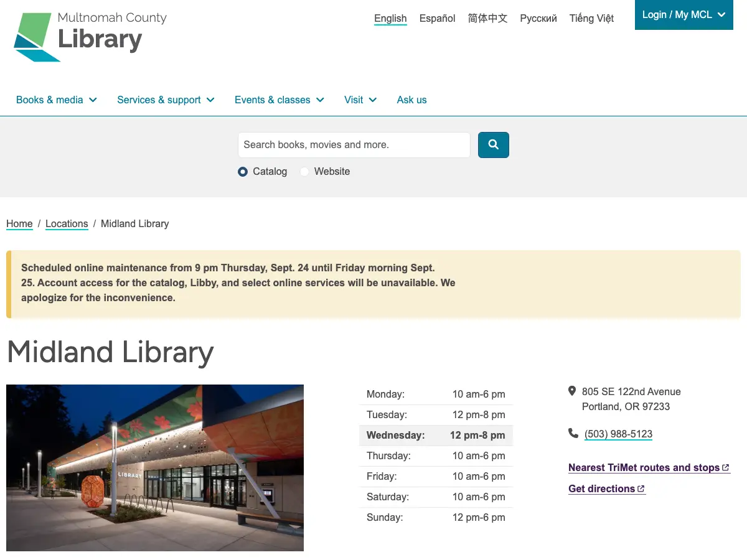This screenshot has width=747, height=560.
Task: Expand the Events & classes menu
Action: pos(280,100)
